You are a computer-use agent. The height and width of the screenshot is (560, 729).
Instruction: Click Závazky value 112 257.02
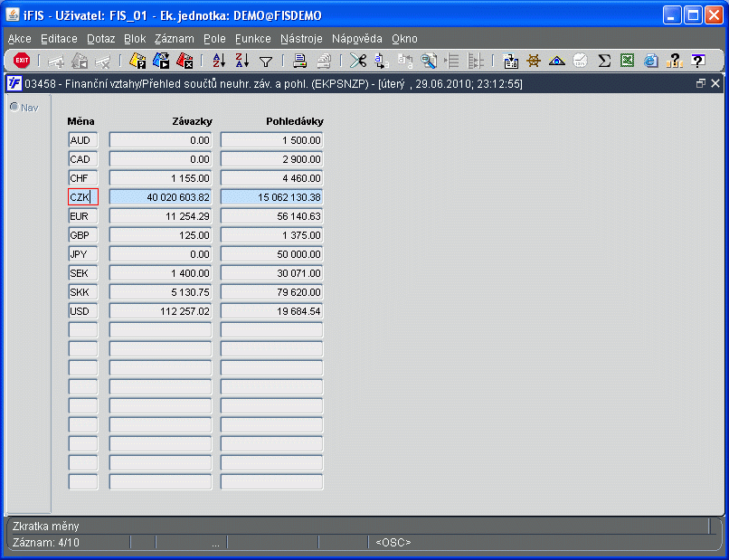point(160,311)
